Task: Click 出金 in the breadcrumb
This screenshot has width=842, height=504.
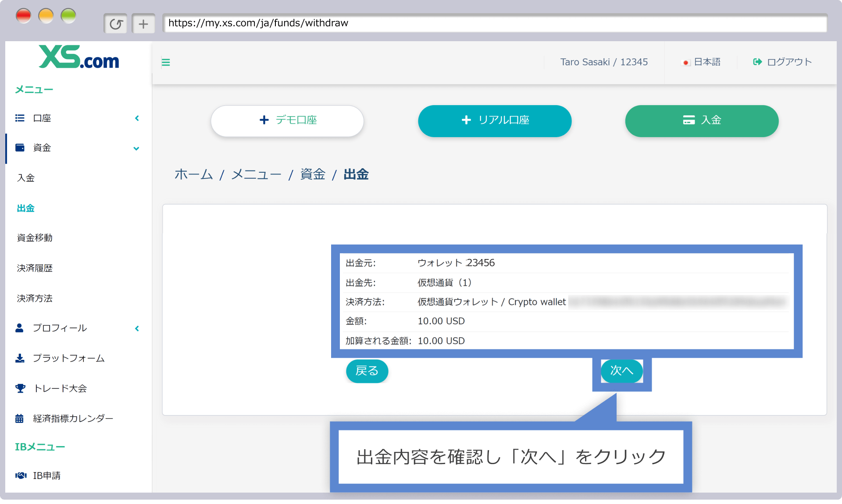Action: [356, 174]
